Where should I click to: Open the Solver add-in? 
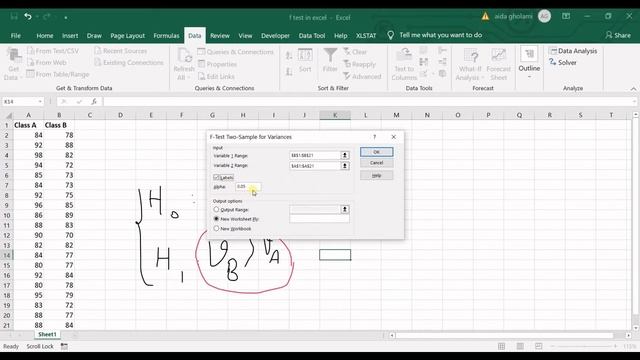tap(563, 62)
